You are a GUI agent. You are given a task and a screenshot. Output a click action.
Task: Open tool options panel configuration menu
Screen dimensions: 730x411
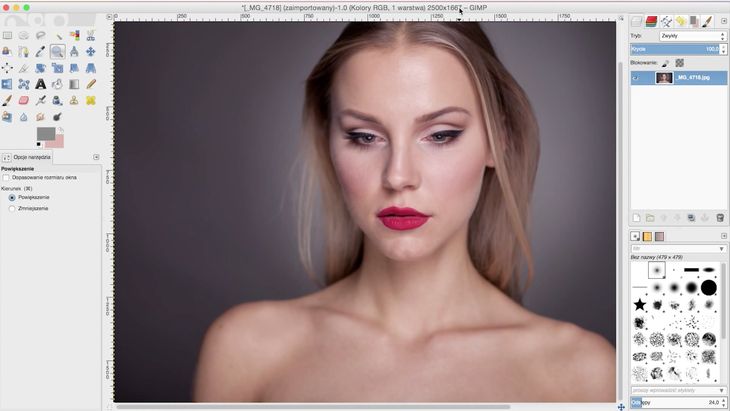pos(96,157)
